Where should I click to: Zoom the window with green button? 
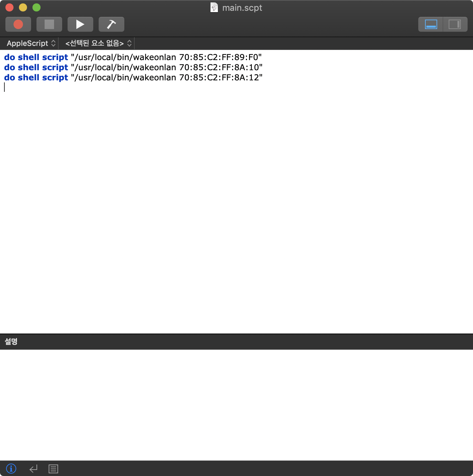[36, 7]
